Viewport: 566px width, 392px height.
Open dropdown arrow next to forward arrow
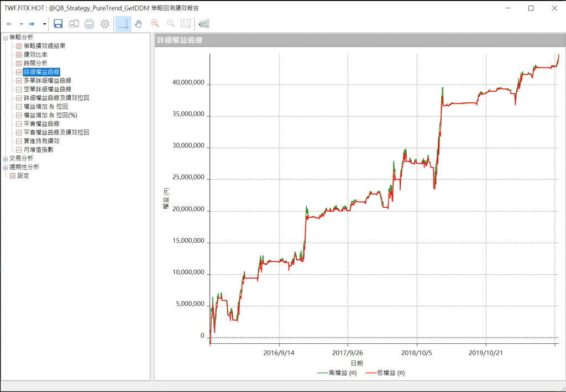point(44,24)
